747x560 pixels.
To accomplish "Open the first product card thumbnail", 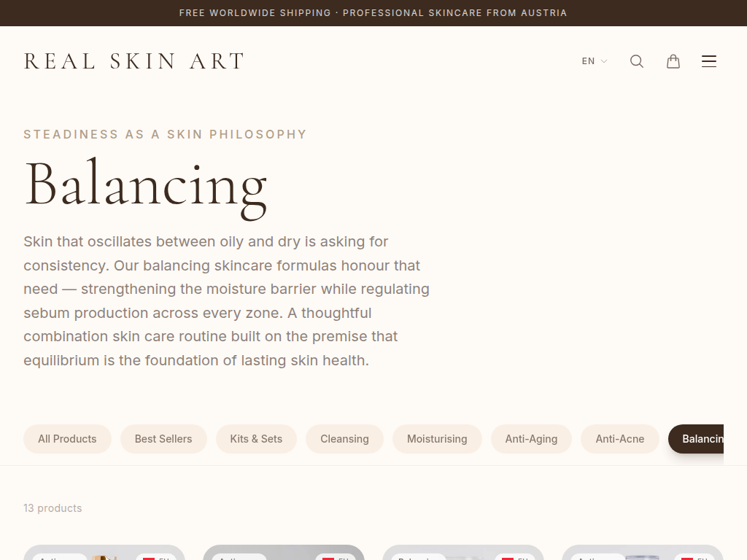I will tap(104, 553).
